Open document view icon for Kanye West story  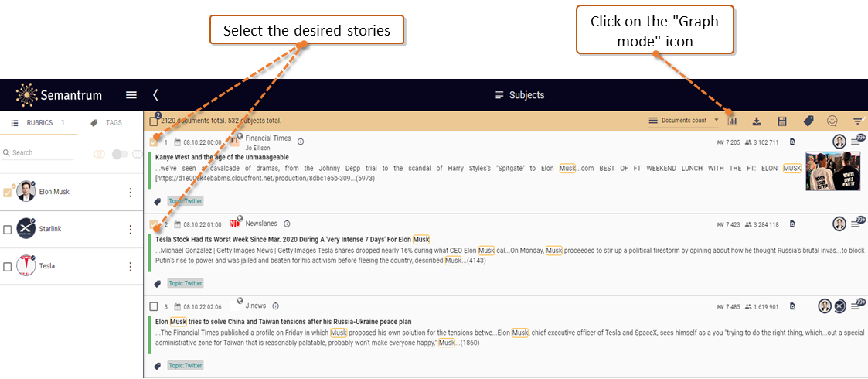click(793, 142)
